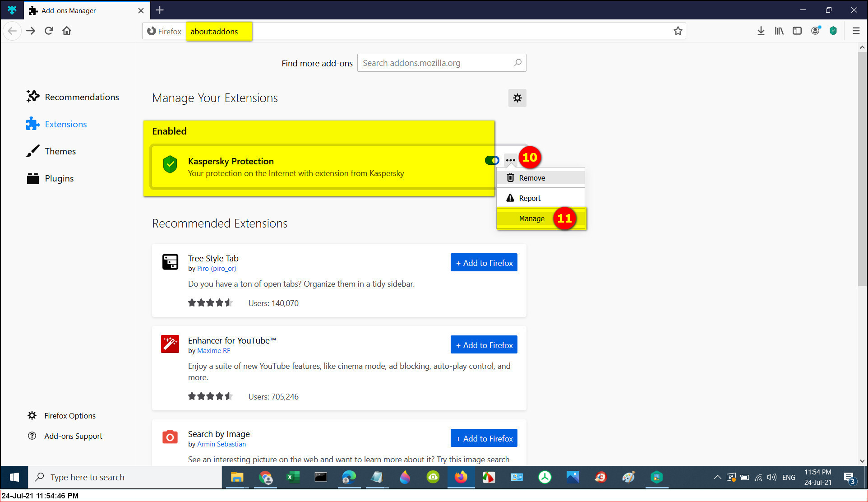868x502 pixels.
Task: Toggle Kaspersky Protection extension off
Action: [492, 160]
